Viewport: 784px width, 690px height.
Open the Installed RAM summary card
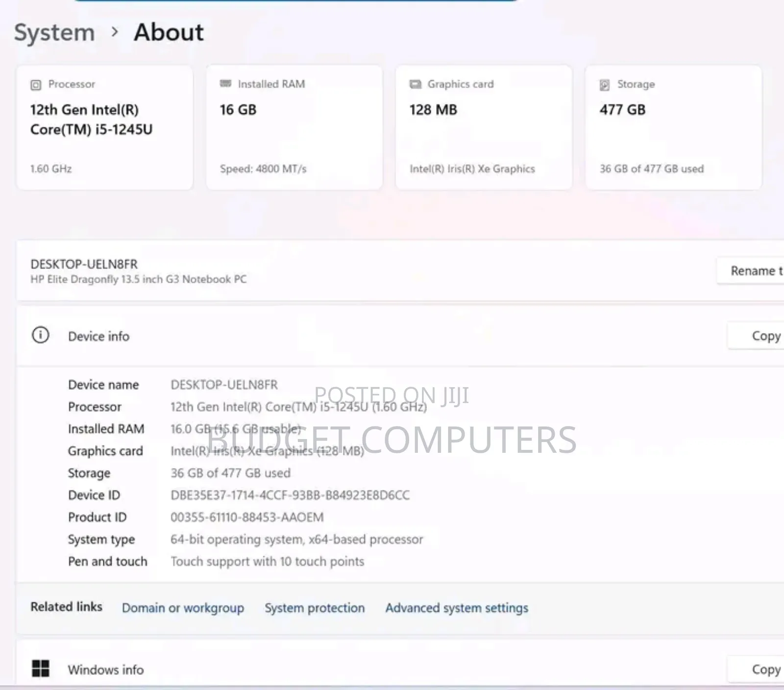pos(294,127)
